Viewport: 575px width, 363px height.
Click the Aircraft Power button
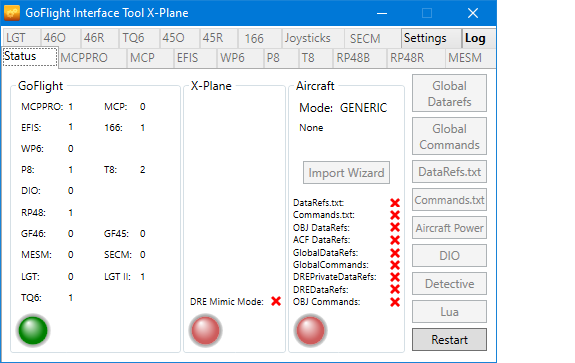click(449, 228)
